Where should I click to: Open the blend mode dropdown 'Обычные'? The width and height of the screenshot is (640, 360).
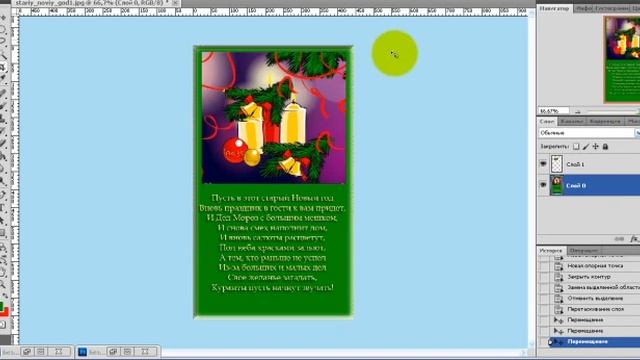click(x=589, y=133)
